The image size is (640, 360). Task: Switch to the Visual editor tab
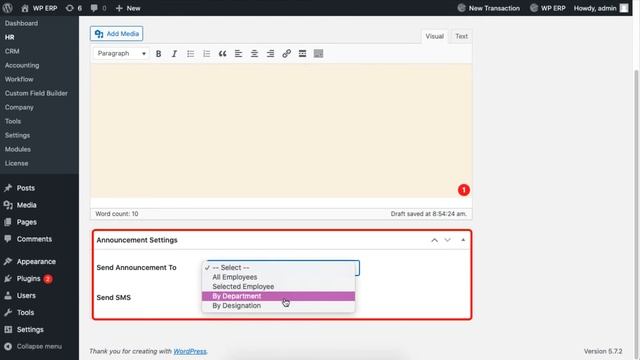coord(434,36)
